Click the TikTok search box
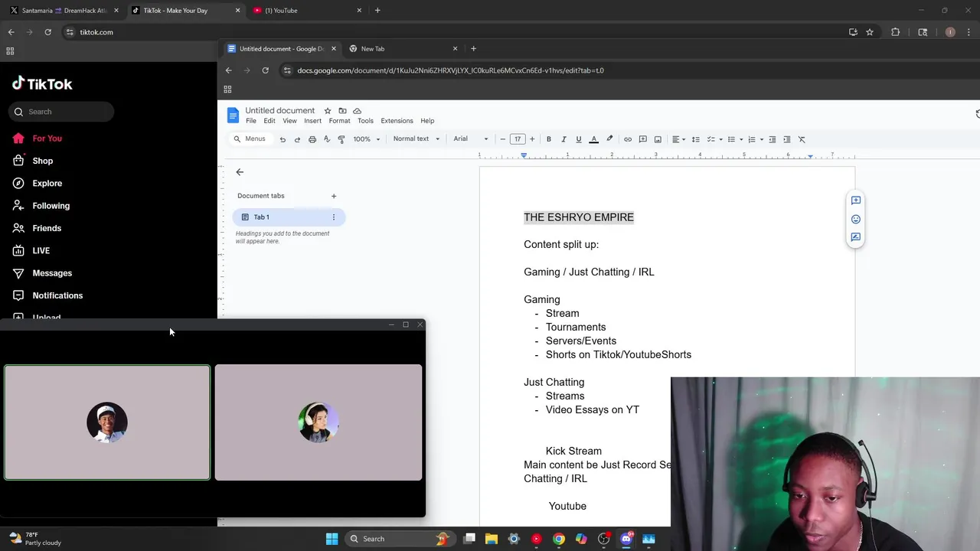 61,112
